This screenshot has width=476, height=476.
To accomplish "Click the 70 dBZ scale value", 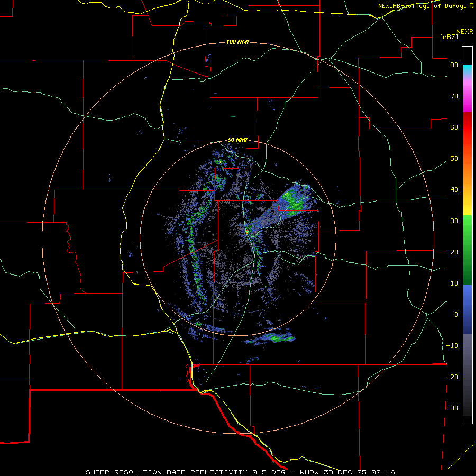I will (454, 96).
